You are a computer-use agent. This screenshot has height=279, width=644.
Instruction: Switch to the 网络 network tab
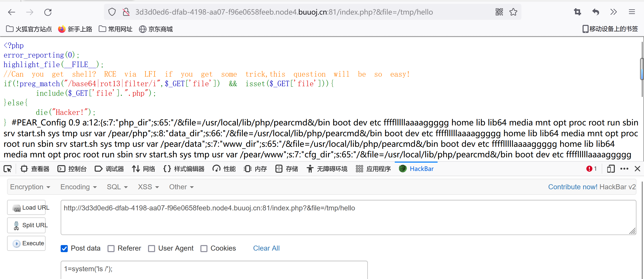click(144, 169)
